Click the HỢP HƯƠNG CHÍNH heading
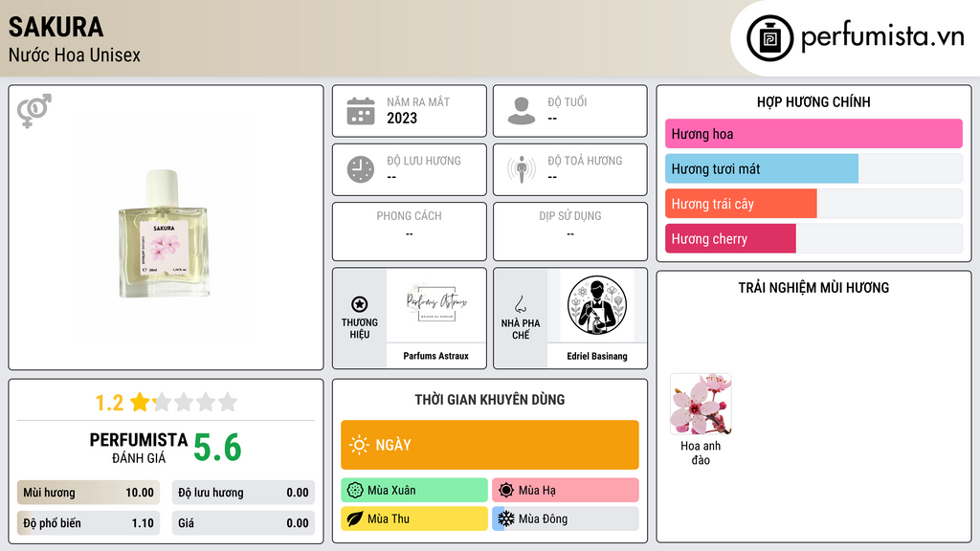Image resolution: width=980 pixels, height=551 pixels. point(813,101)
